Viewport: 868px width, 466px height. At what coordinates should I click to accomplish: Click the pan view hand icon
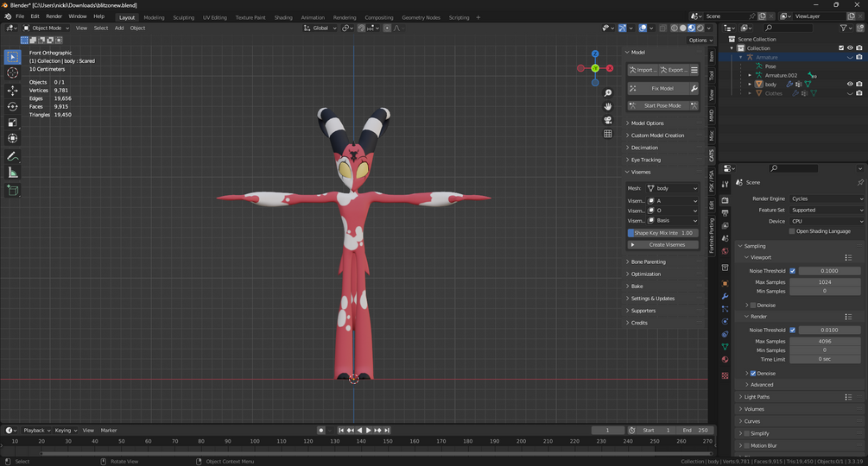coord(608,106)
